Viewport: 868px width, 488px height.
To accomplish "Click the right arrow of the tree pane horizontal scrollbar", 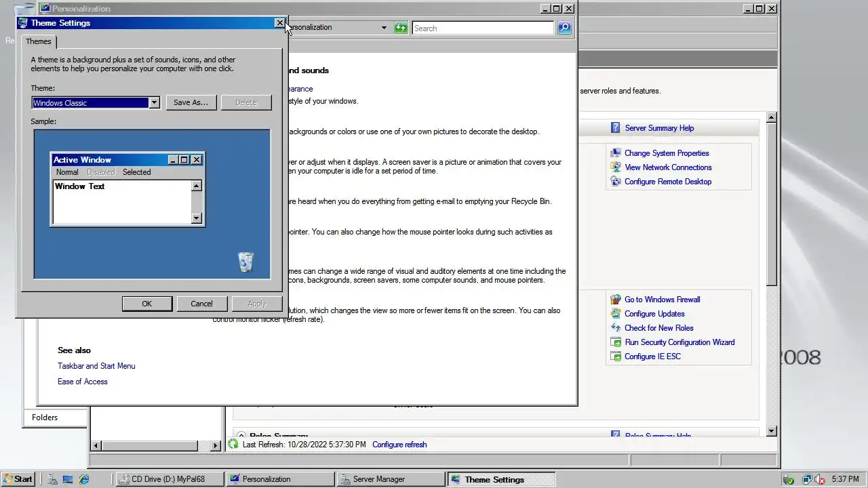I will click(x=216, y=445).
